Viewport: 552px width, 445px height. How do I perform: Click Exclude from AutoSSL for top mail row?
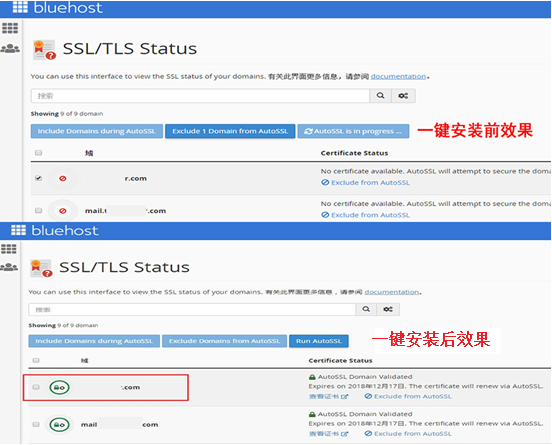click(365, 215)
